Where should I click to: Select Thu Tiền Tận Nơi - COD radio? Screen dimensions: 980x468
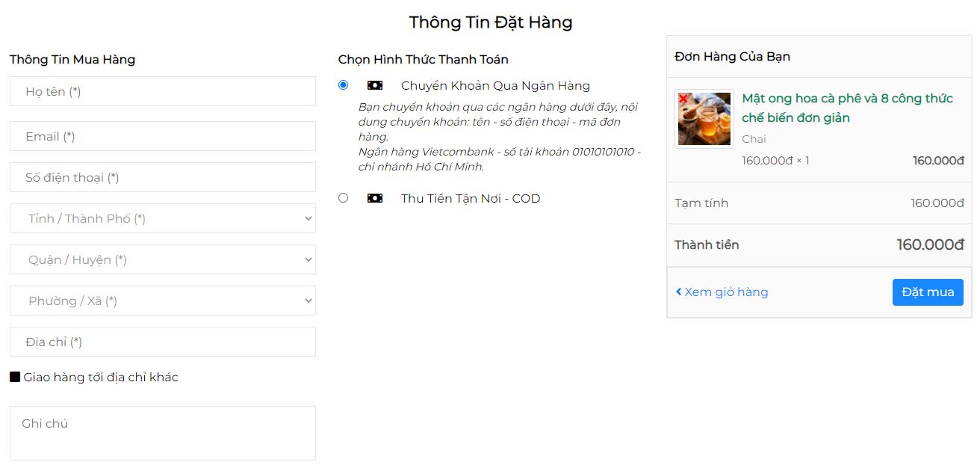(x=343, y=198)
